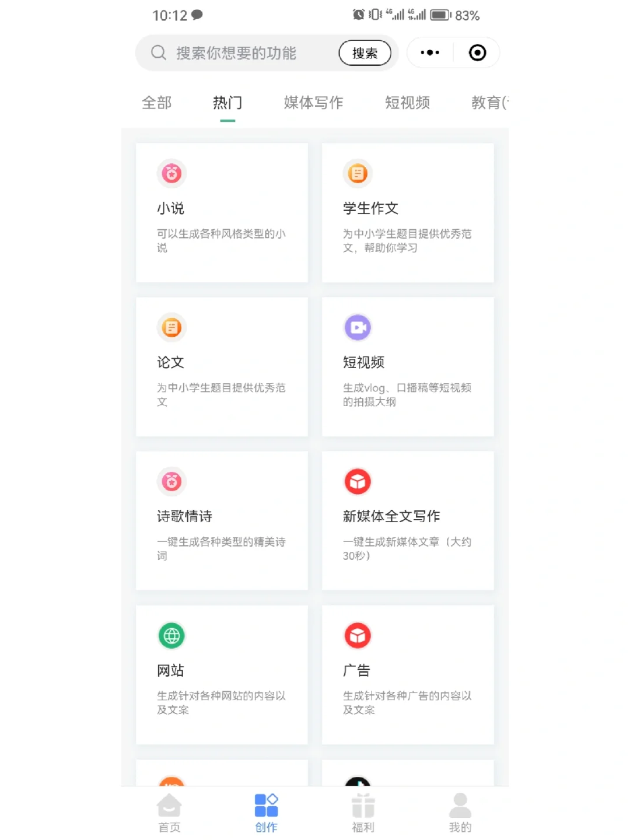
Task: Tap the red cube icon for 新媒体全文写作
Action: click(358, 482)
